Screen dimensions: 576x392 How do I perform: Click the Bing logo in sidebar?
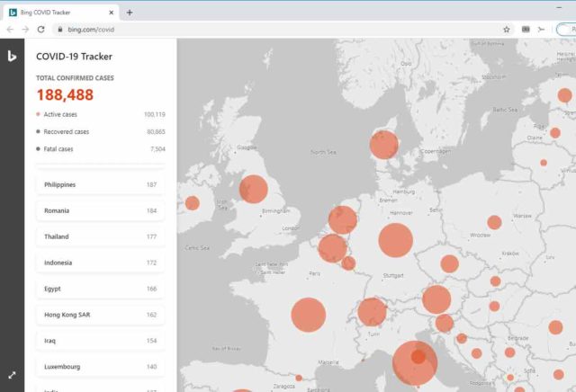click(x=12, y=56)
